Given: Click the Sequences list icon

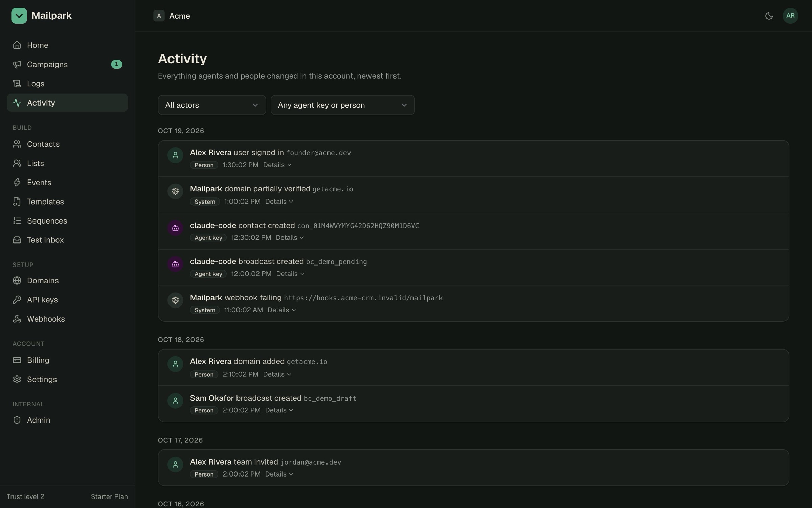Looking at the screenshot, I should click(17, 221).
